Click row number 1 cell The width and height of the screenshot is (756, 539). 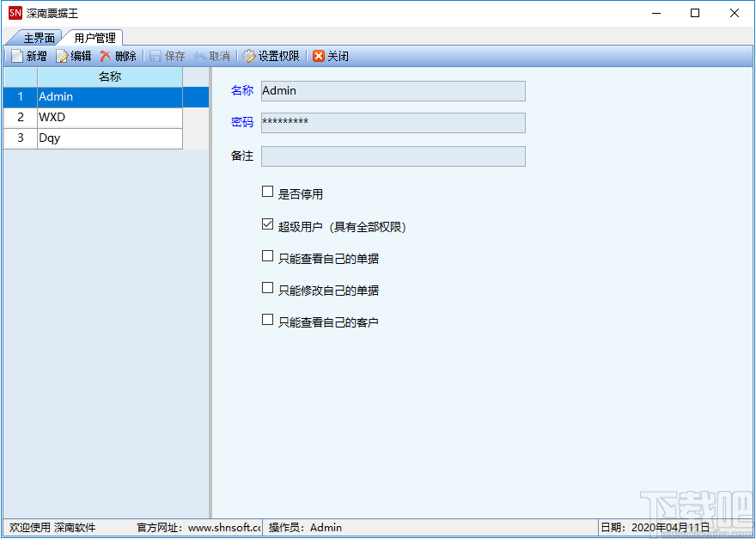(21, 97)
